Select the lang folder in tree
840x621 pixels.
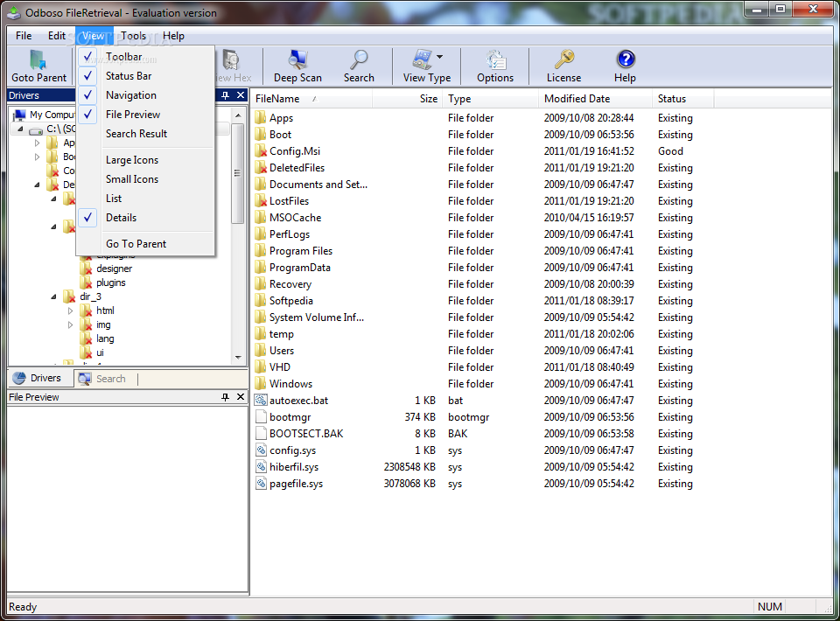point(104,338)
